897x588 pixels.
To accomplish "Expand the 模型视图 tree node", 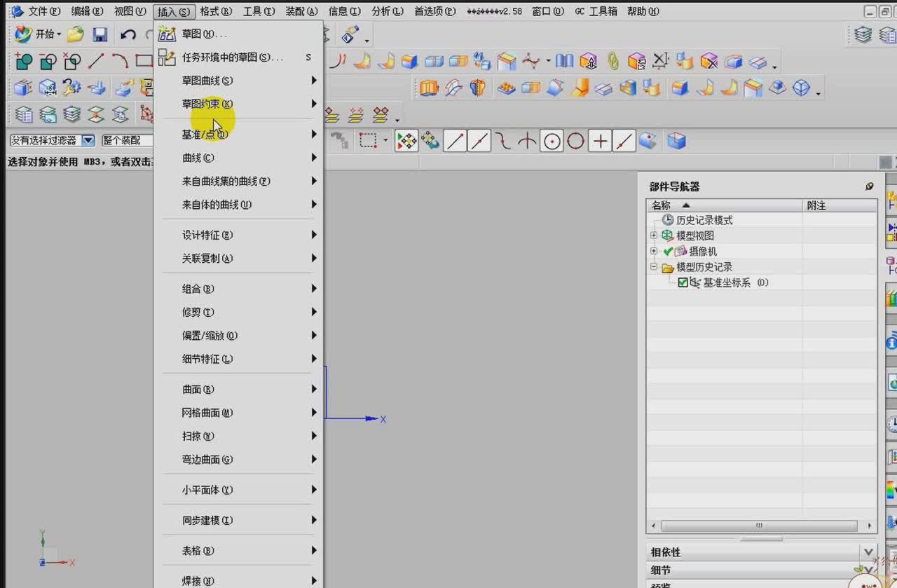I will [x=654, y=235].
